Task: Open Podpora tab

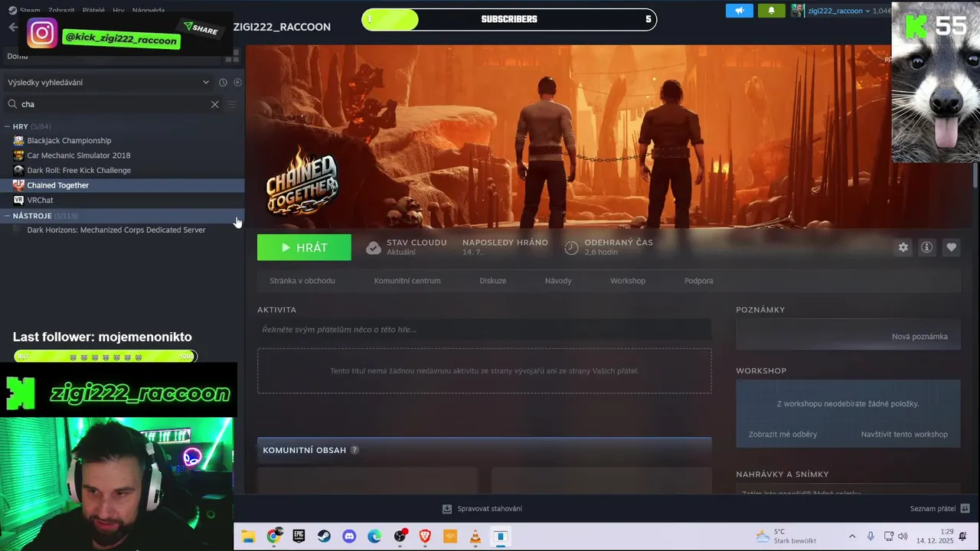Action: pos(699,281)
